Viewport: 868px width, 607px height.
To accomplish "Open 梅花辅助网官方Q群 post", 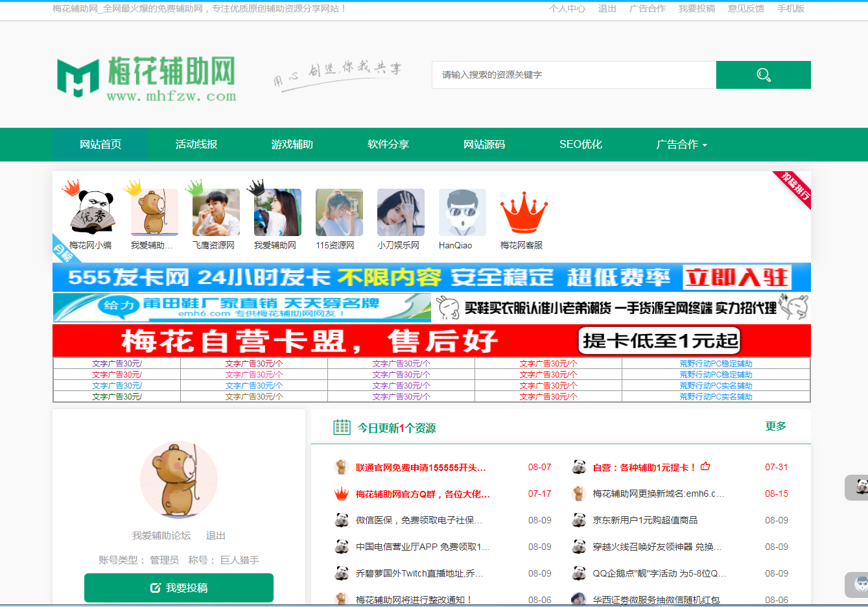I will click(423, 494).
